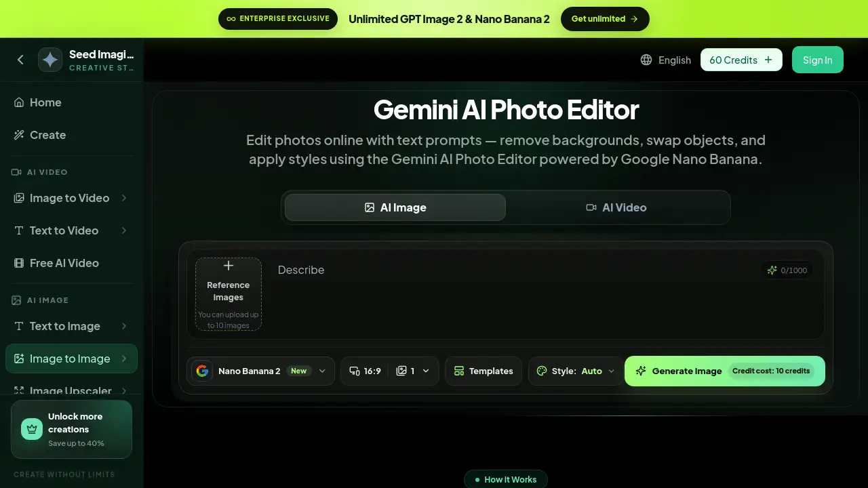The height and width of the screenshot is (488, 868).
Task: Expand the Text to Image submenu
Action: (124, 326)
